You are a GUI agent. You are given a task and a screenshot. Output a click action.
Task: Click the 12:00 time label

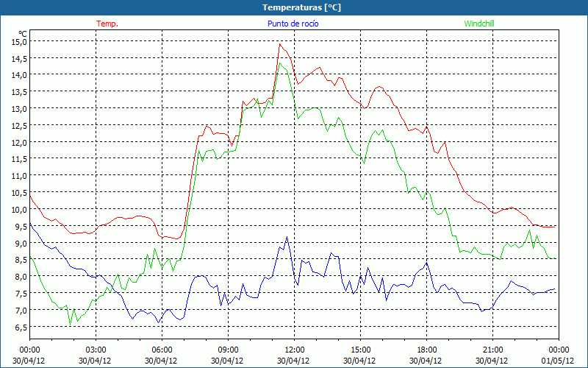coord(293,350)
